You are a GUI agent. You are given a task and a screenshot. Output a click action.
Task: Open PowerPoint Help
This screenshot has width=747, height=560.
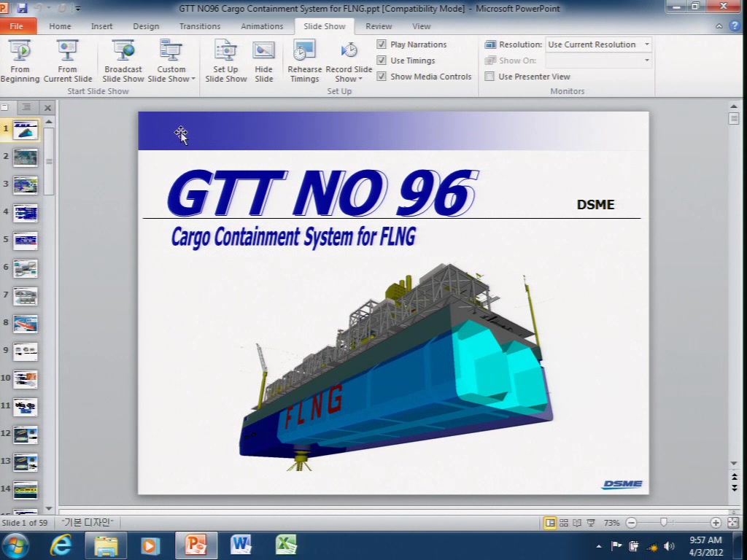click(x=735, y=26)
